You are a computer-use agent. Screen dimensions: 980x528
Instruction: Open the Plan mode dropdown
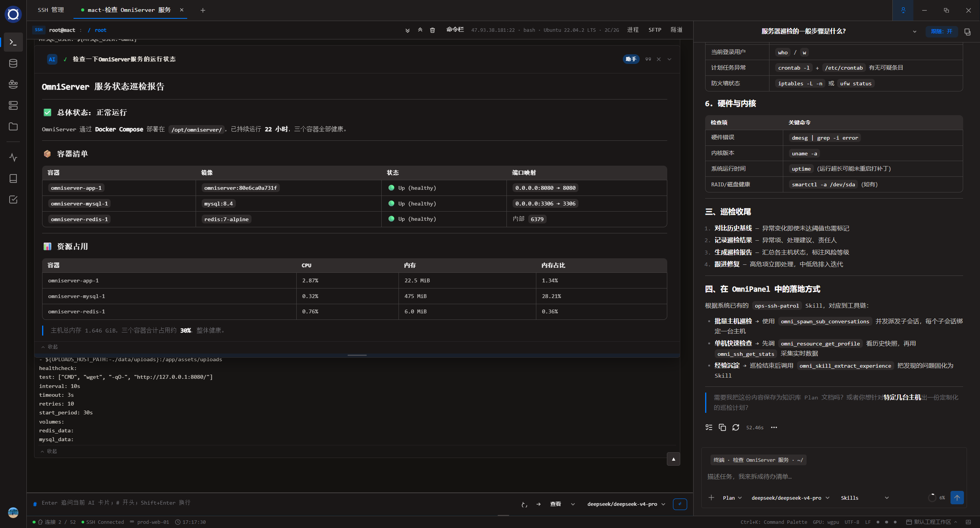732,498
